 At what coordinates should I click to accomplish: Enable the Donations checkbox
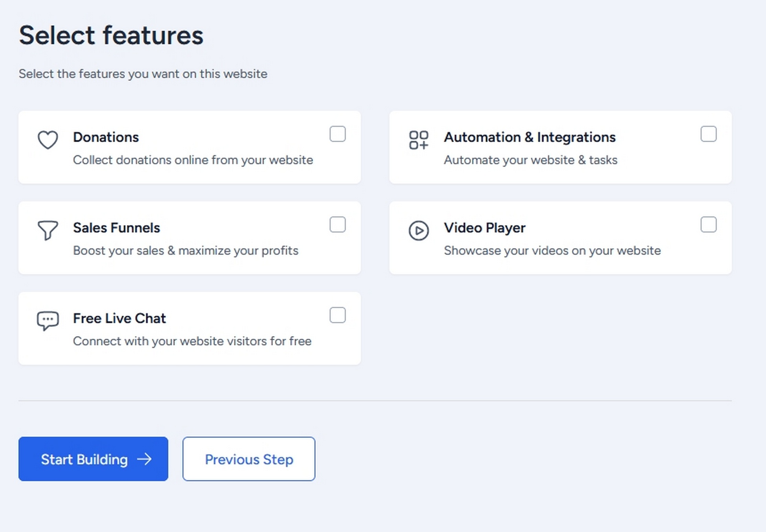pyautogui.click(x=337, y=134)
